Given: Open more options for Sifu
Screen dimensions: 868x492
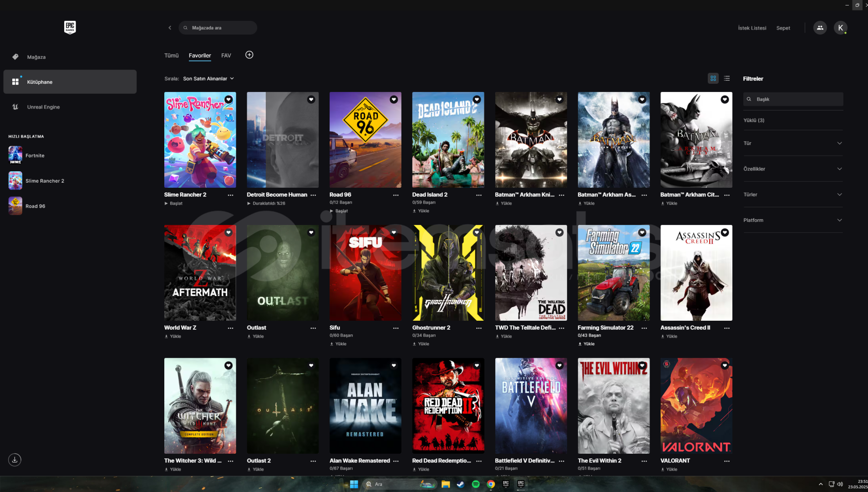Looking at the screenshot, I should click(396, 328).
